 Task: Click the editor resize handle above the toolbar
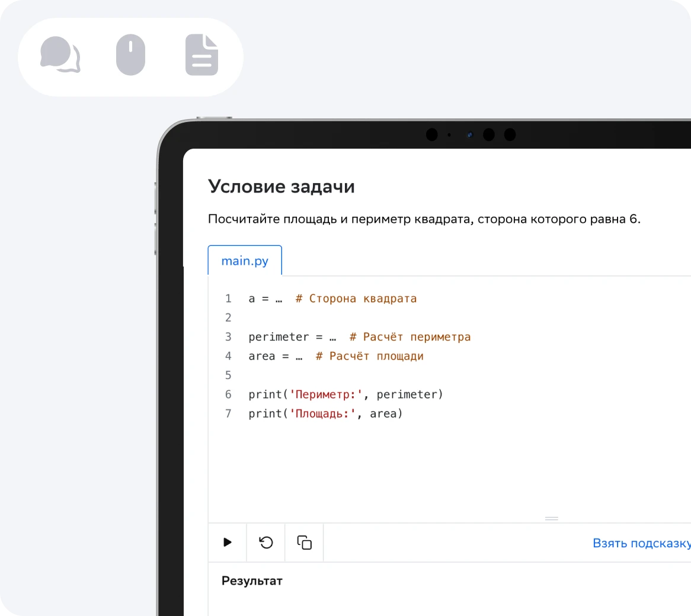coord(551,518)
